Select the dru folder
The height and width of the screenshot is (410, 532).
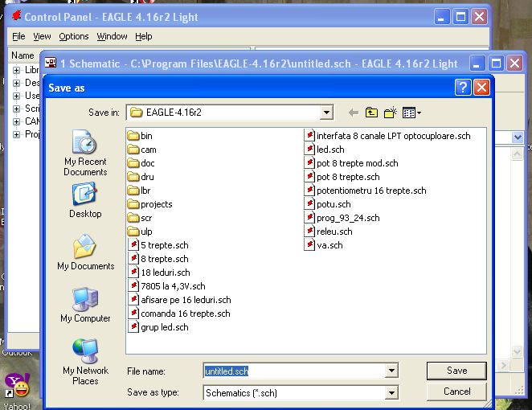tap(141, 177)
